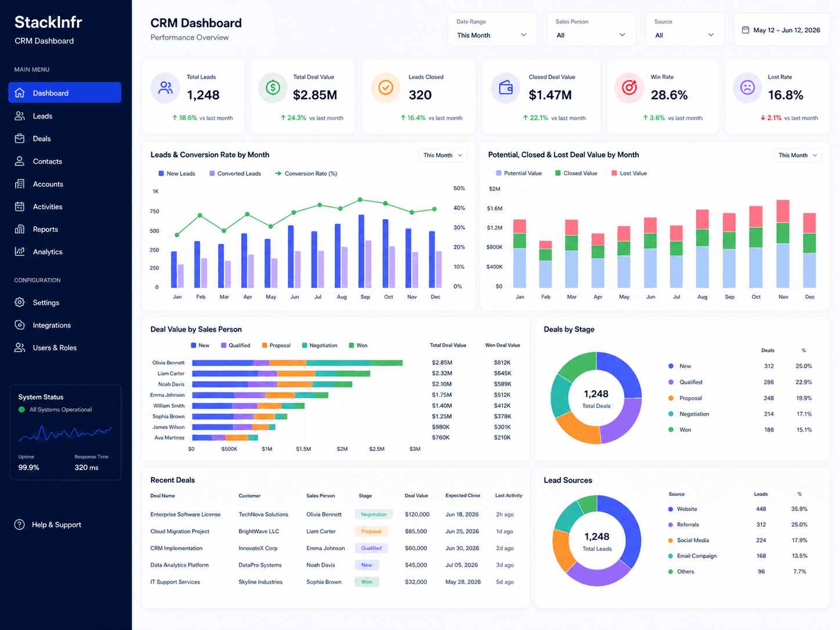Image resolution: width=840 pixels, height=630 pixels.
Task: Open Help & Support link
Action: pos(56,524)
